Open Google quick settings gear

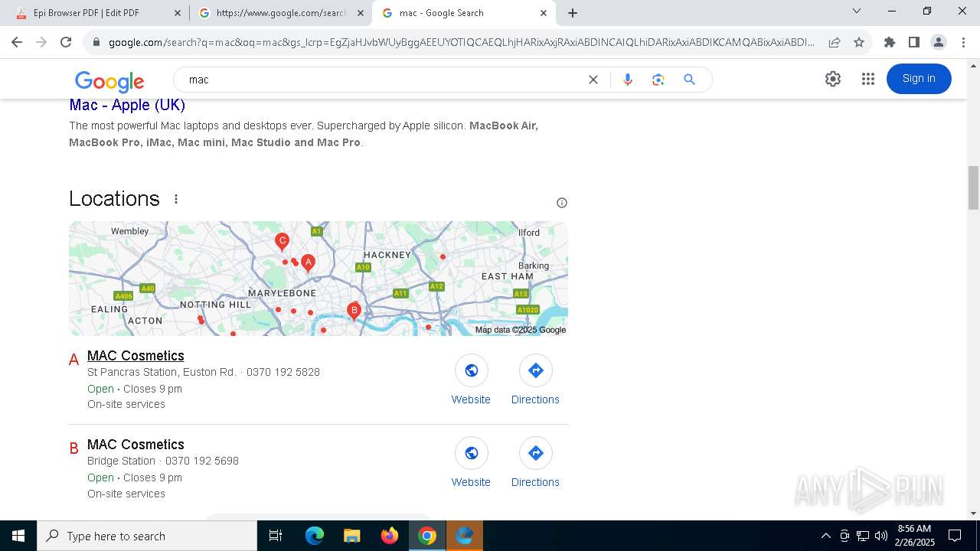coord(833,79)
